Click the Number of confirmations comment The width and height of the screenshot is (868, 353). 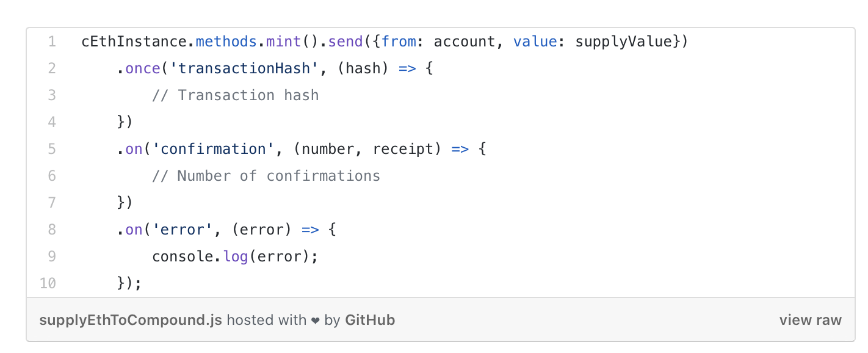266,176
